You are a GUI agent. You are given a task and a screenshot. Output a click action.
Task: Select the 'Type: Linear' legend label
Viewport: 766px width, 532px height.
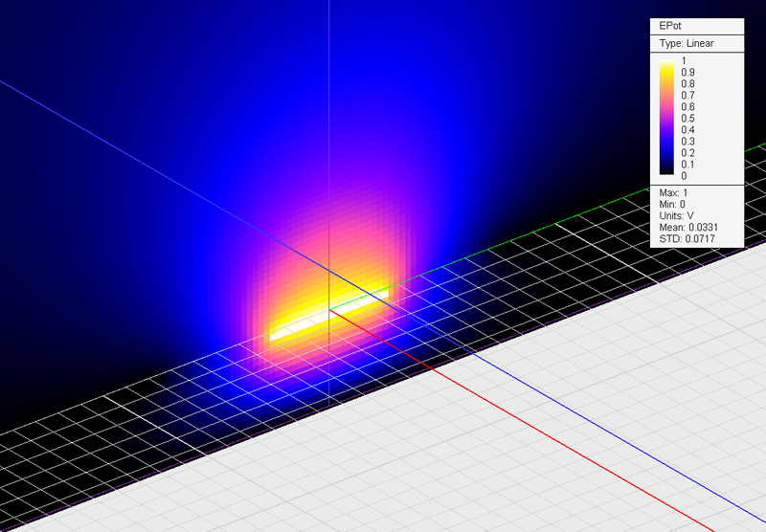[687, 43]
